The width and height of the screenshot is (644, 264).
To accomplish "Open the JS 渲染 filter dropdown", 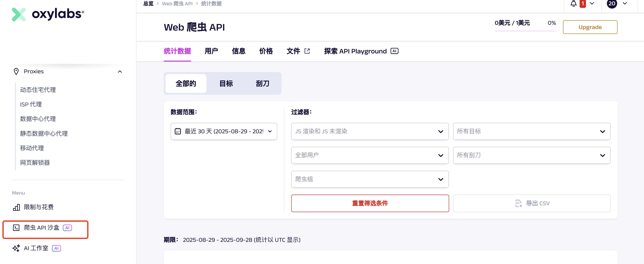I will pyautogui.click(x=370, y=131).
